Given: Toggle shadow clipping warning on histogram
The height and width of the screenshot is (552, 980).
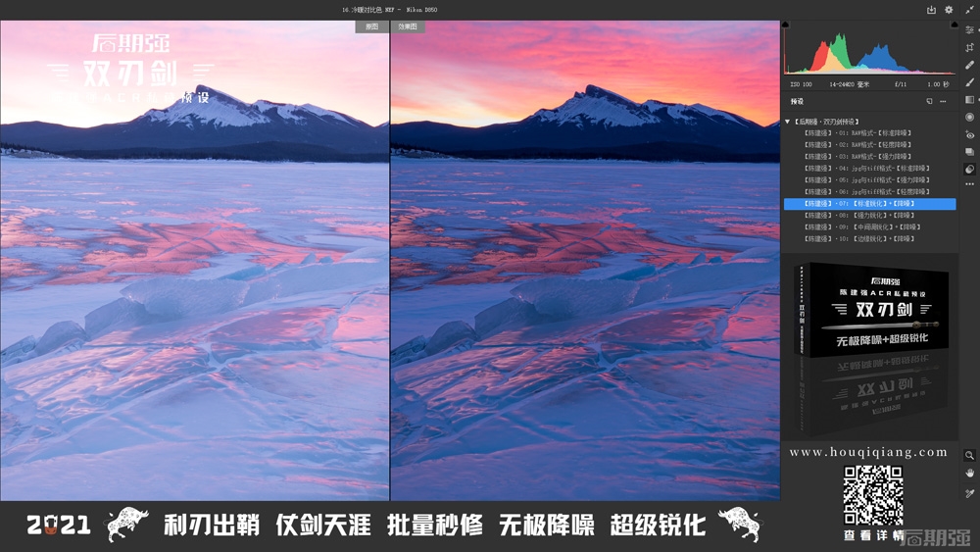Looking at the screenshot, I should [x=786, y=25].
